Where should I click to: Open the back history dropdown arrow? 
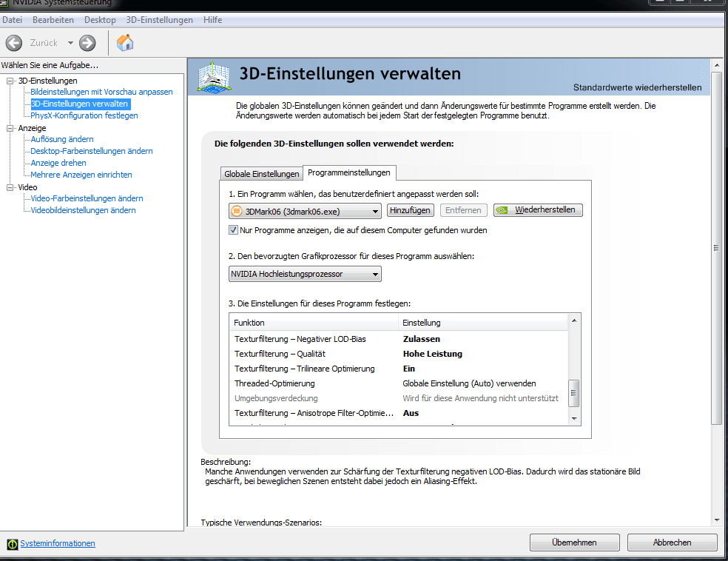coord(70,43)
